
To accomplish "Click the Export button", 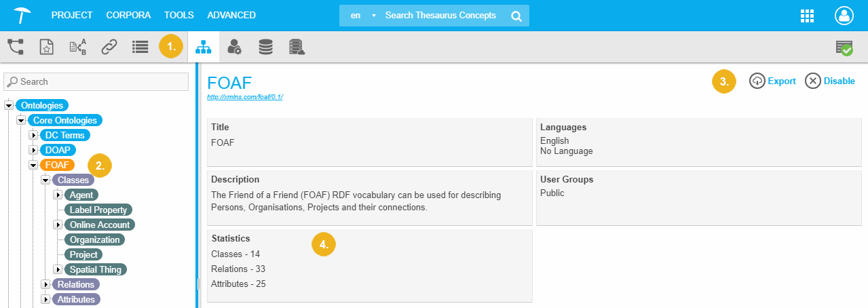I will click(773, 81).
